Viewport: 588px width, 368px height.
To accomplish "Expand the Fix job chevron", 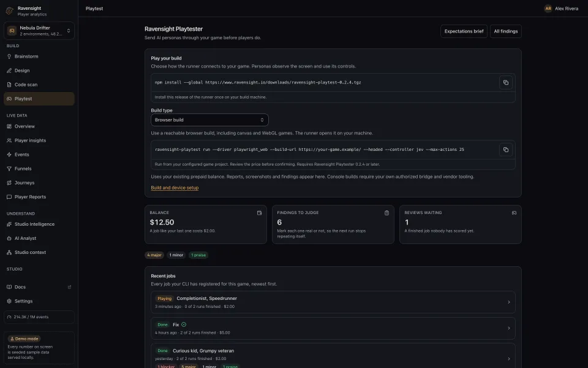I will pos(508,328).
